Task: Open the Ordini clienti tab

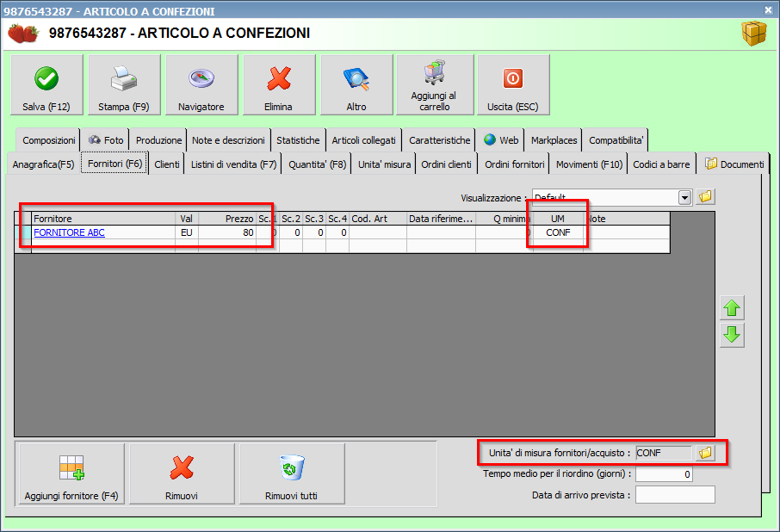Action: click(446, 164)
